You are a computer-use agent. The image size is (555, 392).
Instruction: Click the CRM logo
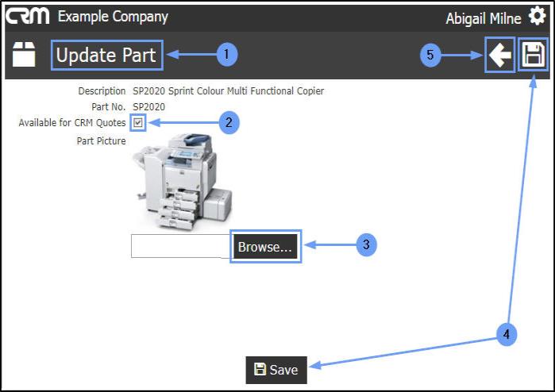click(x=29, y=17)
